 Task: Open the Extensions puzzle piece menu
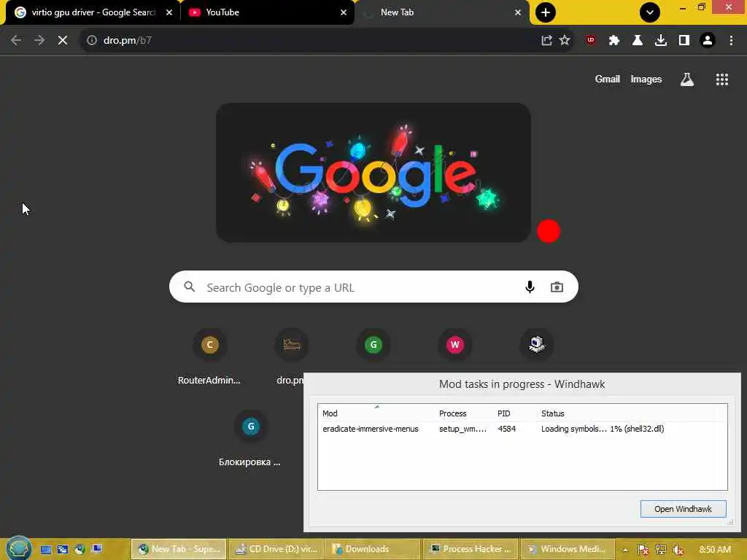[x=614, y=41]
